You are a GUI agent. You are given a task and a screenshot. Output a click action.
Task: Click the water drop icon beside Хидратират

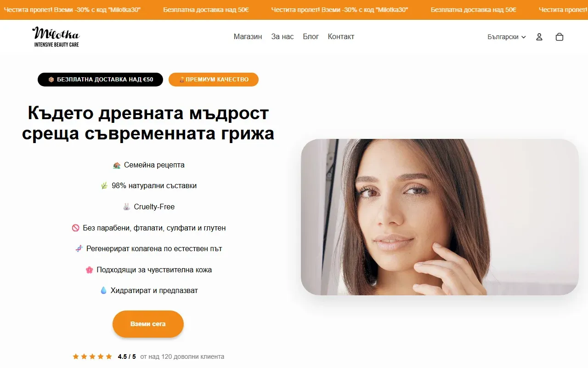click(x=103, y=291)
